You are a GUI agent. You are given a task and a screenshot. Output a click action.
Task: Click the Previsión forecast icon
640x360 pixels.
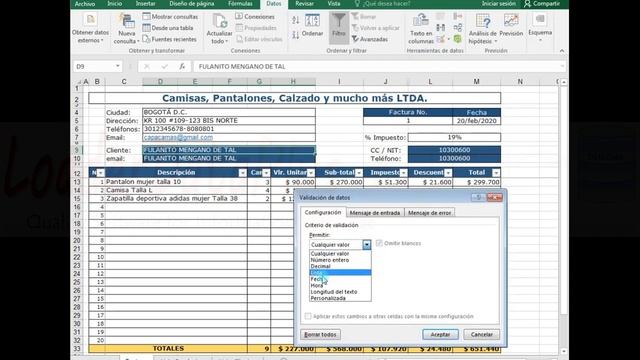click(x=511, y=25)
